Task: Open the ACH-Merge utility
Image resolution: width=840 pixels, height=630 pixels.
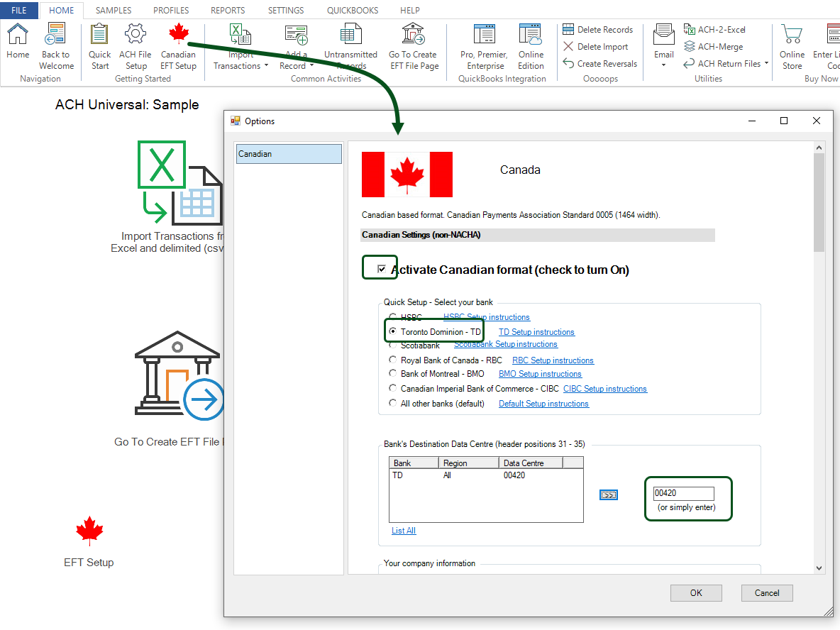Action: click(716, 46)
